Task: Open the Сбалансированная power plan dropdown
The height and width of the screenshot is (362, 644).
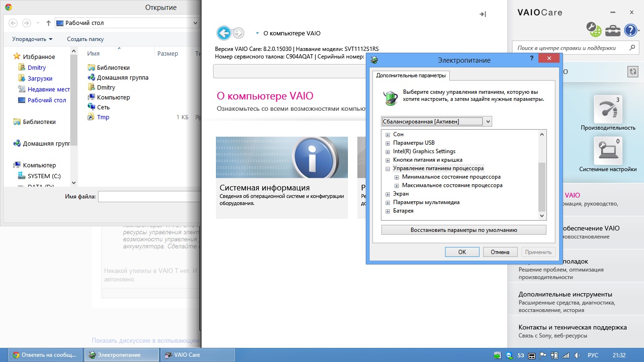Action: [x=437, y=122]
